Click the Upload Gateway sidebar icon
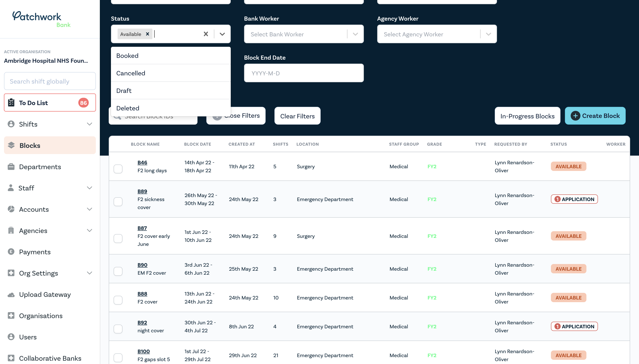Image resolution: width=639 pixels, height=364 pixels. (11, 294)
